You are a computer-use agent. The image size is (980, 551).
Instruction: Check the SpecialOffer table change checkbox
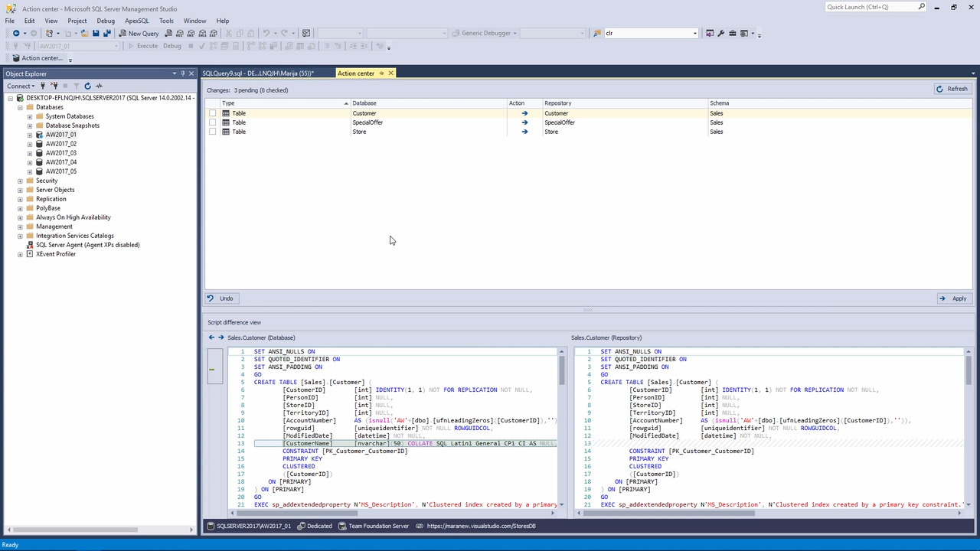(213, 122)
